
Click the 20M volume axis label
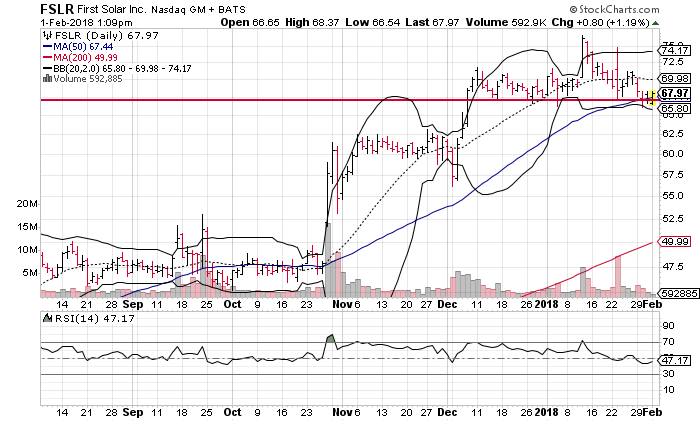tap(27, 204)
